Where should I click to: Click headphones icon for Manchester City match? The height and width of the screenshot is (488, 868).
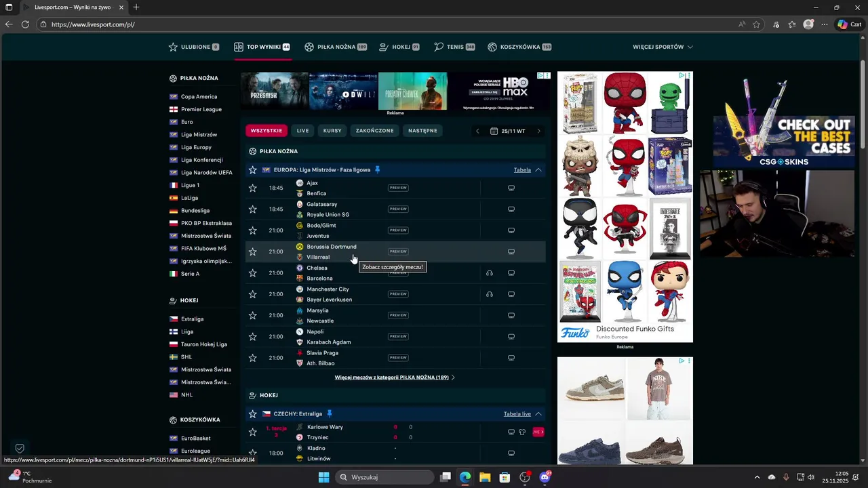pos(490,294)
